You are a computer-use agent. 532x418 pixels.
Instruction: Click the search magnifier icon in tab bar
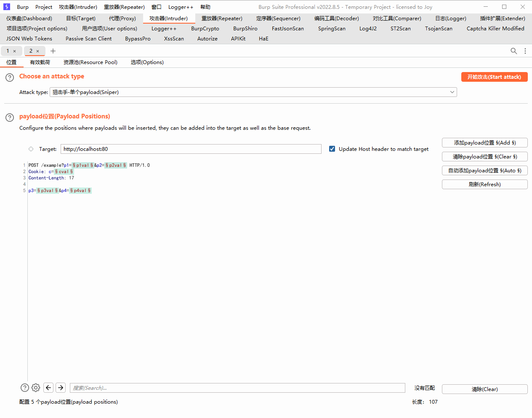click(513, 51)
